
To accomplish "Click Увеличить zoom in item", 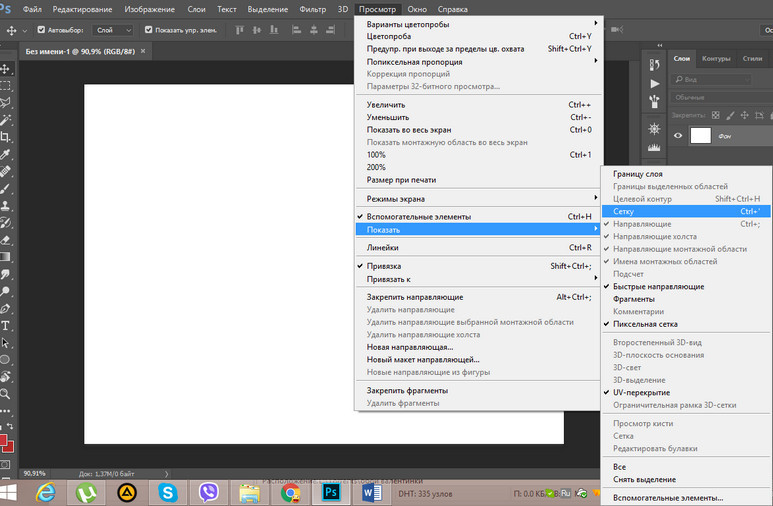I will pyautogui.click(x=478, y=105).
